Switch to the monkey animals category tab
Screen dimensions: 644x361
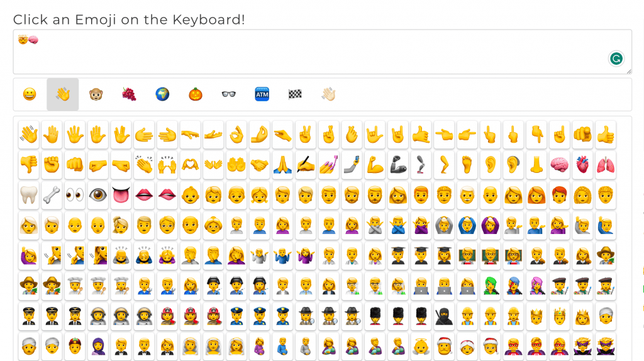[x=96, y=94]
